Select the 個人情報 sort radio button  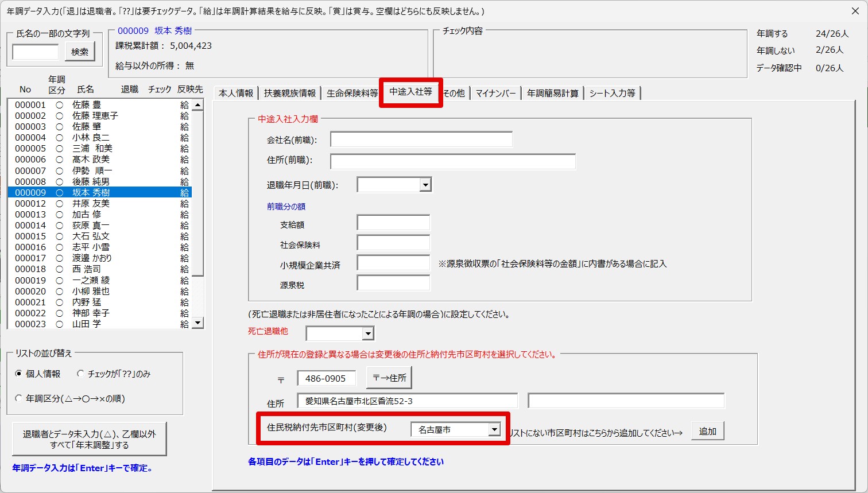19,374
